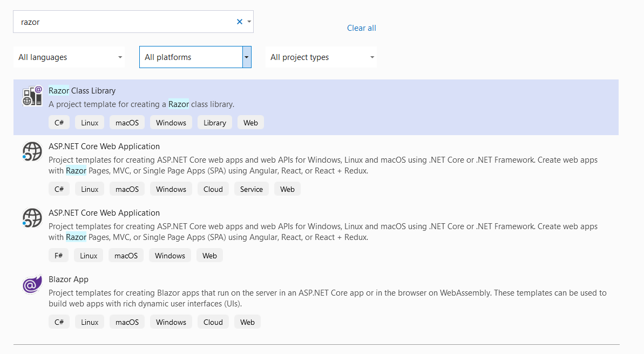Click the Library tag under Razor Class Library

(215, 123)
